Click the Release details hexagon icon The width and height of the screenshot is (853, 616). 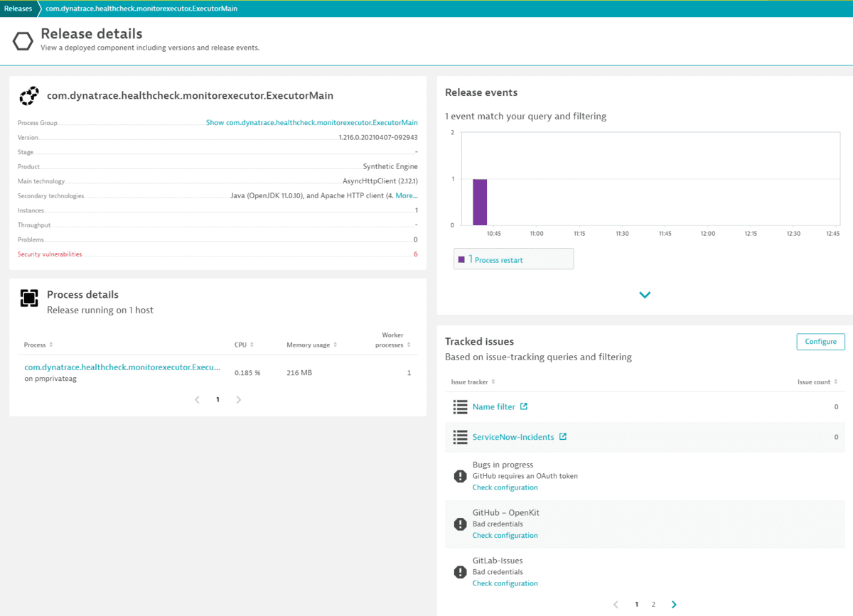tap(22, 40)
